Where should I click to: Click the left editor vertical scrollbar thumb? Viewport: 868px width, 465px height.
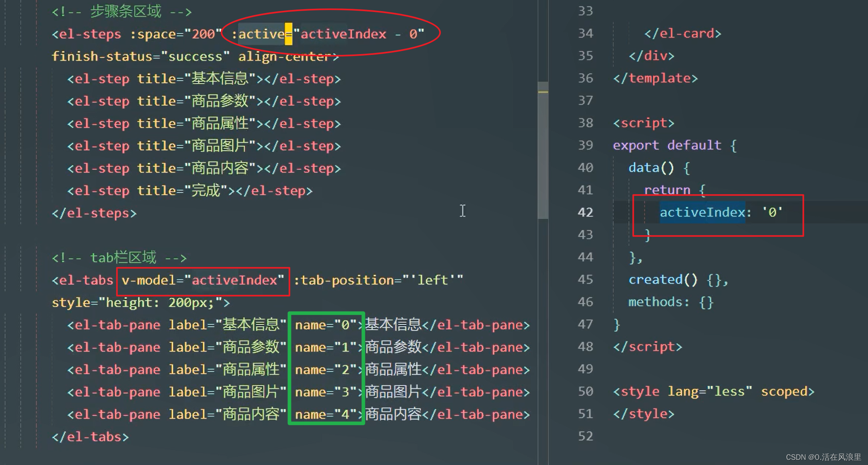click(x=543, y=150)
